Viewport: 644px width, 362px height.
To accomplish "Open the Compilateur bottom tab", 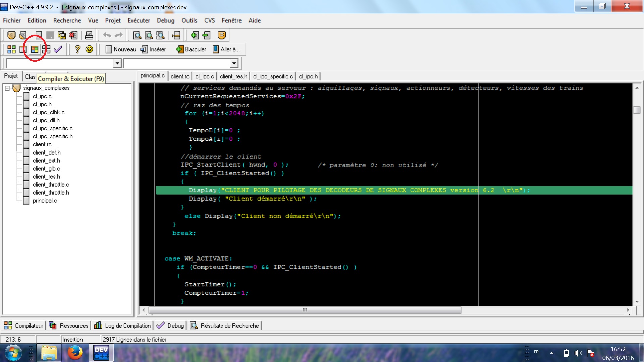I will click(23, 326).
